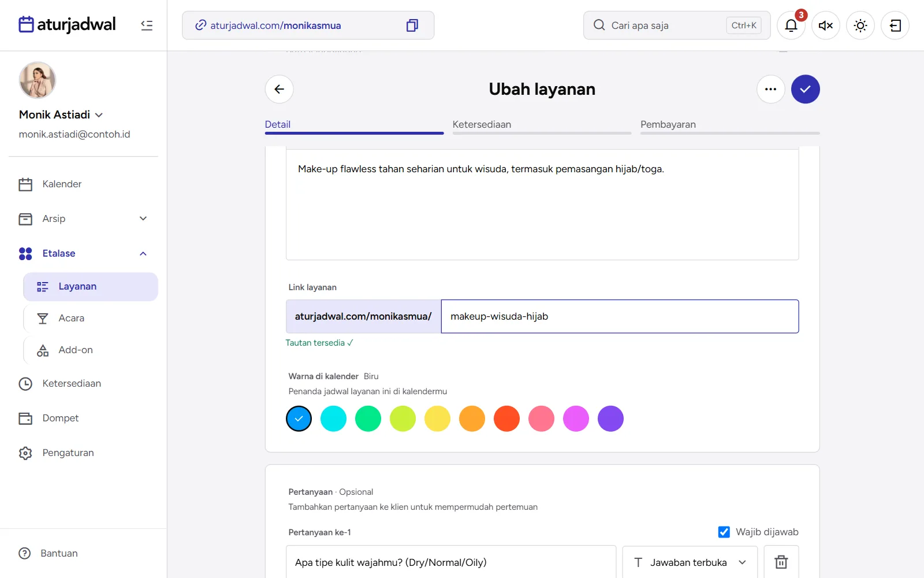Choose the lime calendar color
Screen dimensions: 924x578
click(x=403, y=418)
